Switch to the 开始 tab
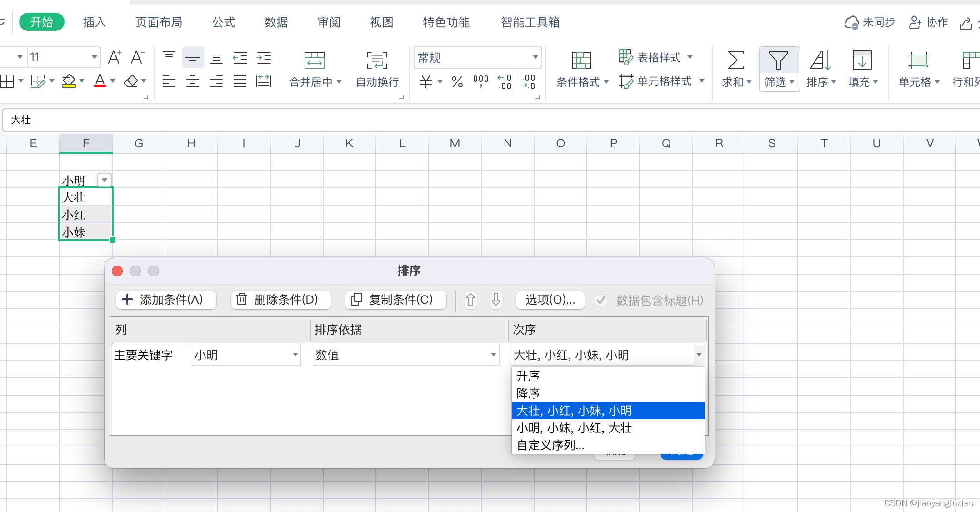 tap(42, 22)
